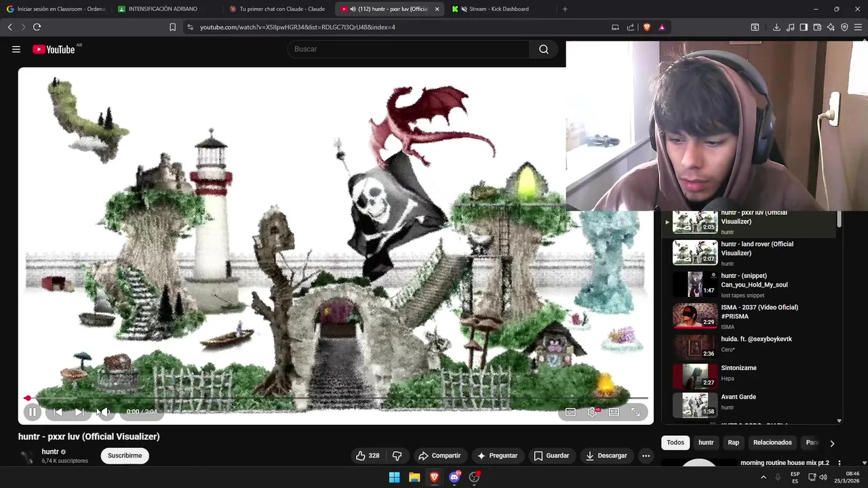Mute the video volume
Image resolution: width=868 pixels, height=488 pixels.
click(104, 411)
